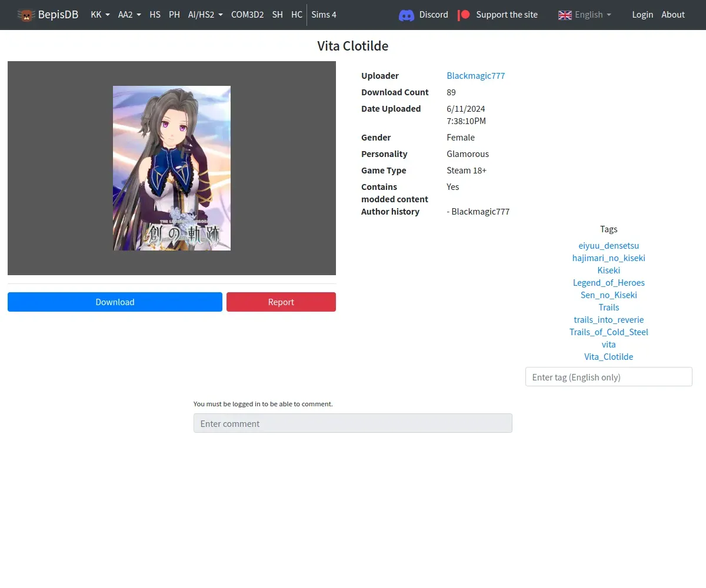
Task: Go to the PH section
Action: pos(174,15)
